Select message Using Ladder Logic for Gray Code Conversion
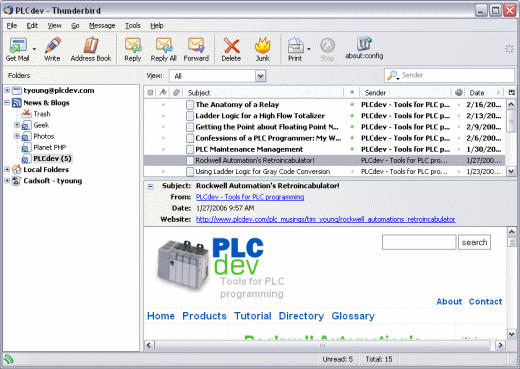520x369 pixels. point(324,171)
